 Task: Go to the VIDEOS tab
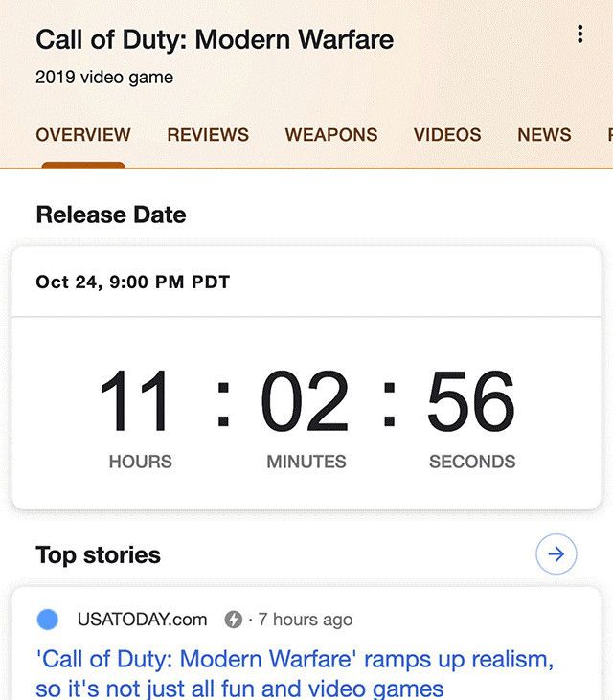(x=447, y=135)
